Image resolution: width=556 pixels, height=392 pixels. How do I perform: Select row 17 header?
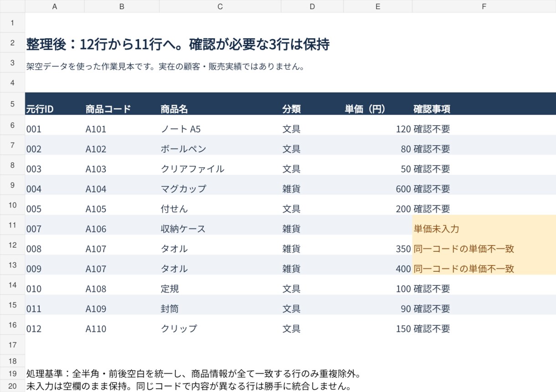click(x=12, y=345)
